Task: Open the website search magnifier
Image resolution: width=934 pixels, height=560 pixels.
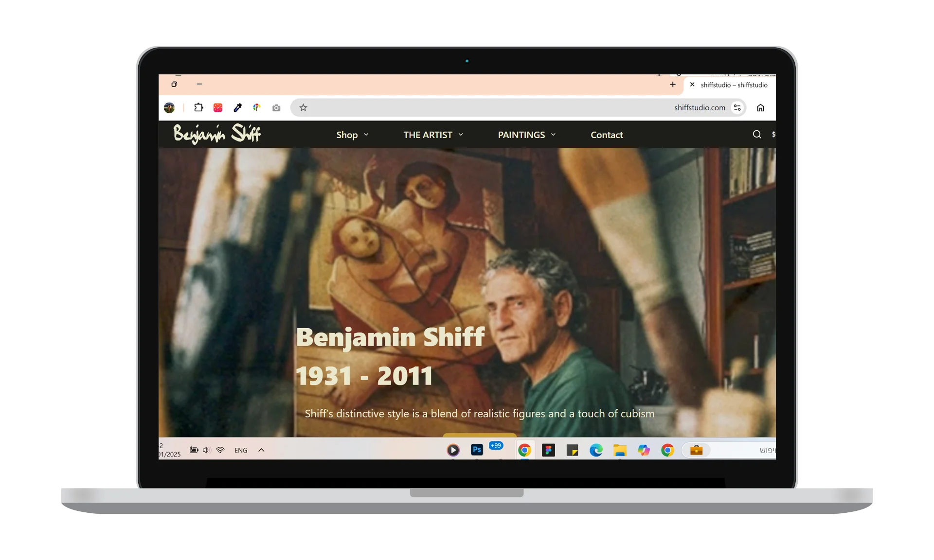Action: (757, 134)
